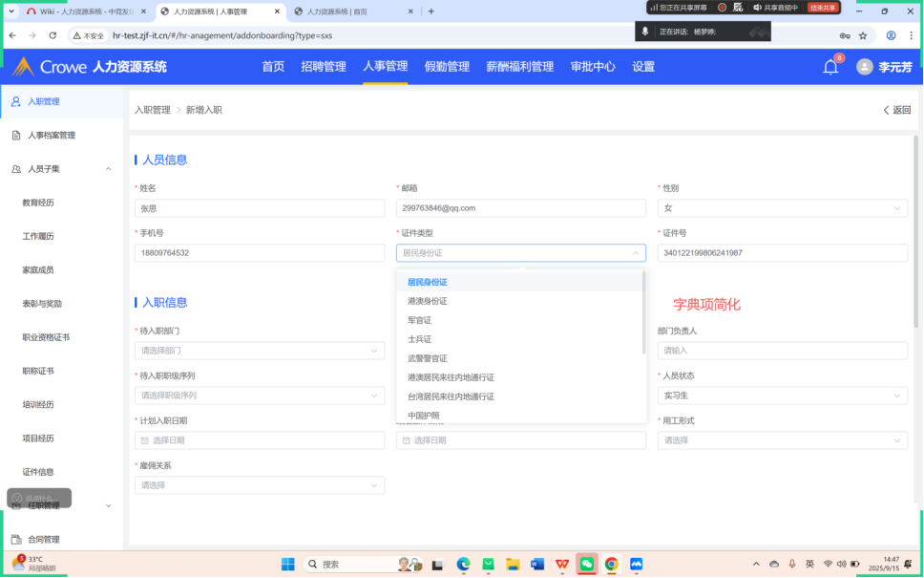Click the 入职管理 sidebar icon
Viewport: 924px width, 578px height.
pos(16,101)
